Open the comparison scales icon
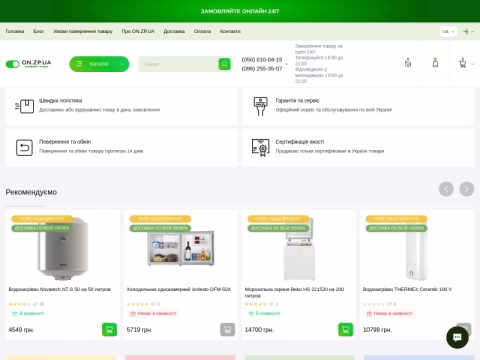480x360 pixels. [x=408, y=63]
